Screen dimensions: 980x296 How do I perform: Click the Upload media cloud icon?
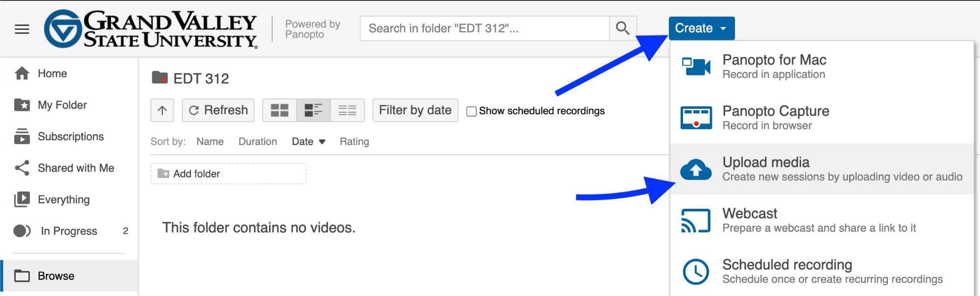(x=696, y=170)
